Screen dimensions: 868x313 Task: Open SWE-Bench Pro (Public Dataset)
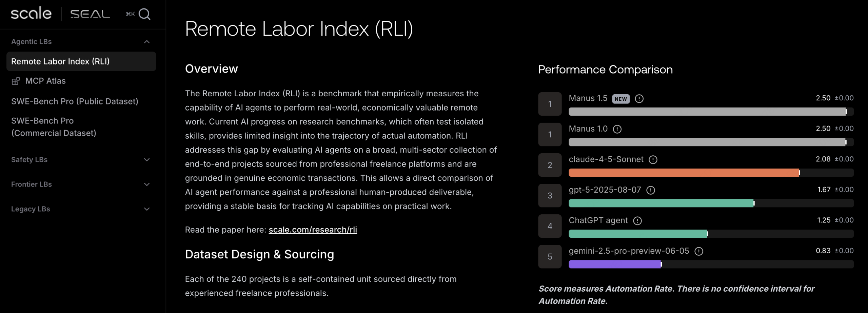pyautogui.click(x=75, y=101)
